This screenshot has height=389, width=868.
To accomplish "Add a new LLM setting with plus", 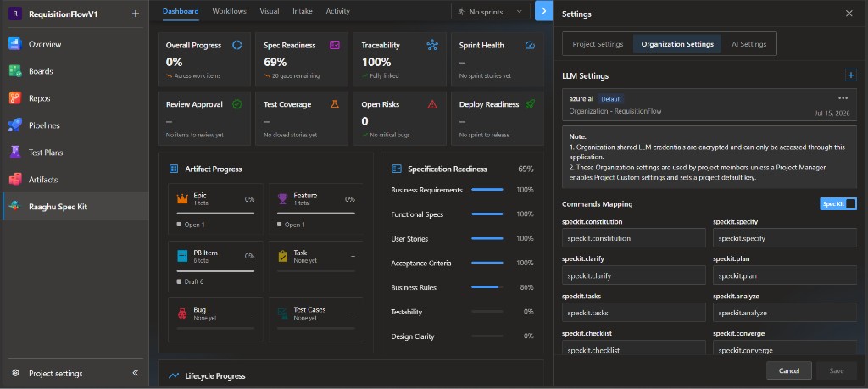I will pyautogui.click(x=851, y=75).
